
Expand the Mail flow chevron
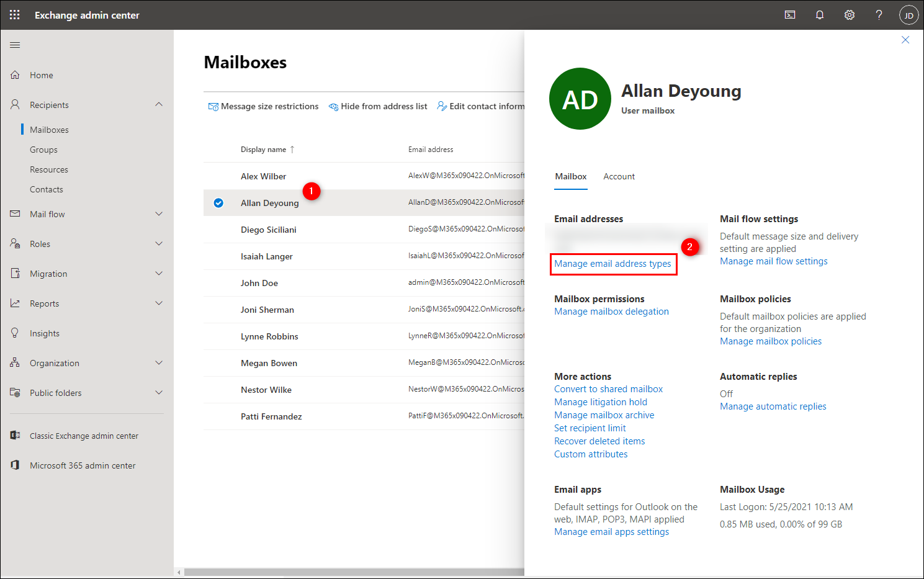point(159,214)
